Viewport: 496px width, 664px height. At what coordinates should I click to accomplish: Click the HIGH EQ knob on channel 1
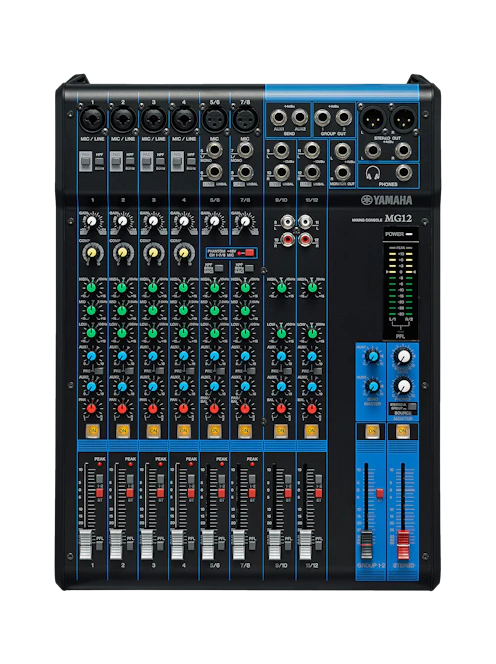tap(91, 288)
